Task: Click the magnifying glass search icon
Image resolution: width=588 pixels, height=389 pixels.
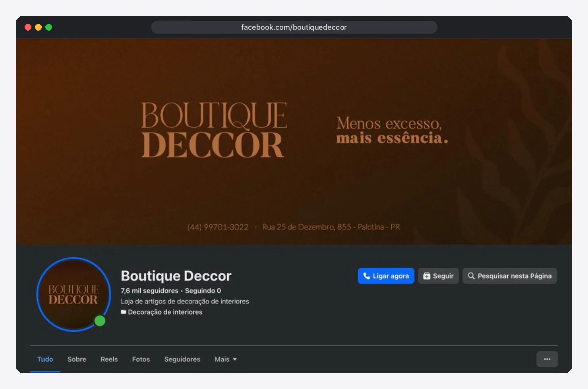Action: coord(471,276)
